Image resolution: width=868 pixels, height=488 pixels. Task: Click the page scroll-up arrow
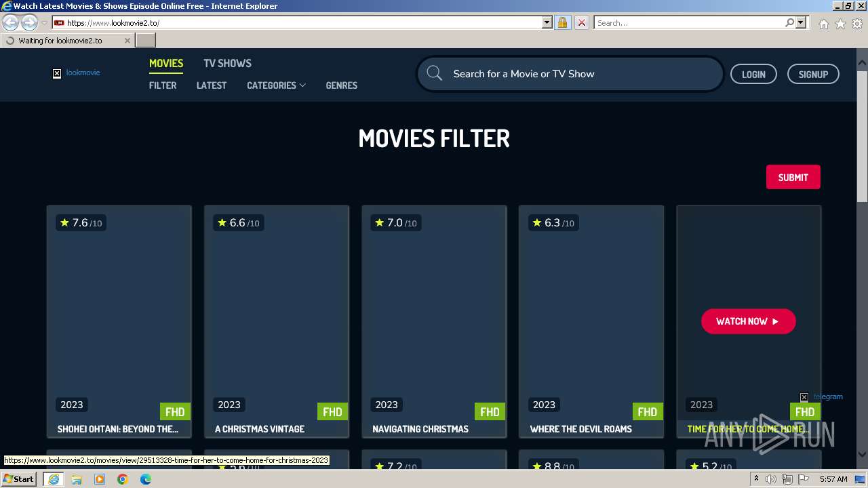(x=862, y=63)
